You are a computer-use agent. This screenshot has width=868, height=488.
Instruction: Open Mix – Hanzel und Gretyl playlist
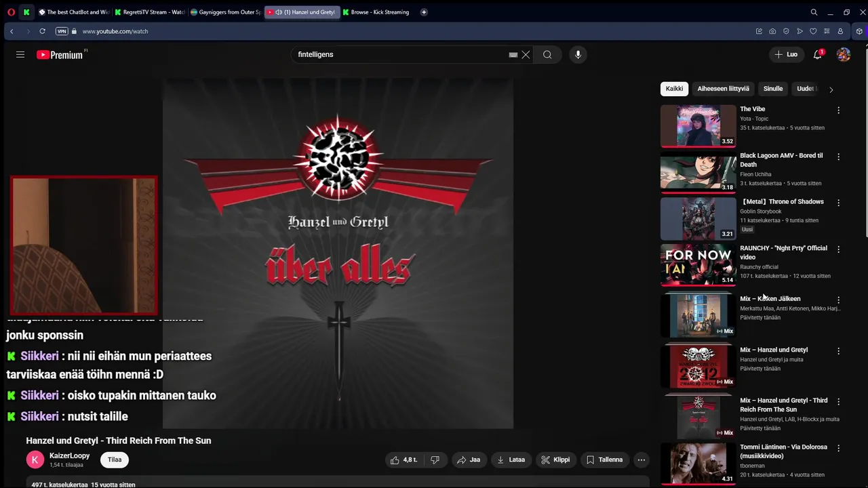774,350
